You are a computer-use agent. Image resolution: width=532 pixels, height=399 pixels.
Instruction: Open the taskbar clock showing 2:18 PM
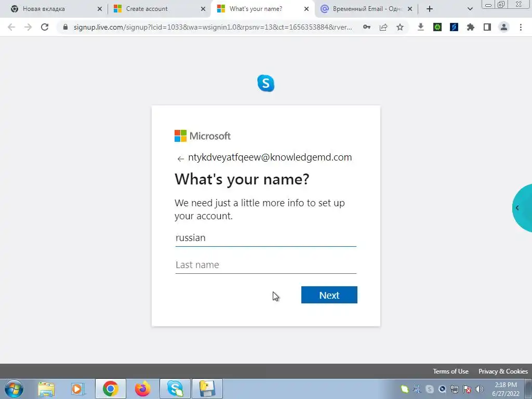click(506, 389)
